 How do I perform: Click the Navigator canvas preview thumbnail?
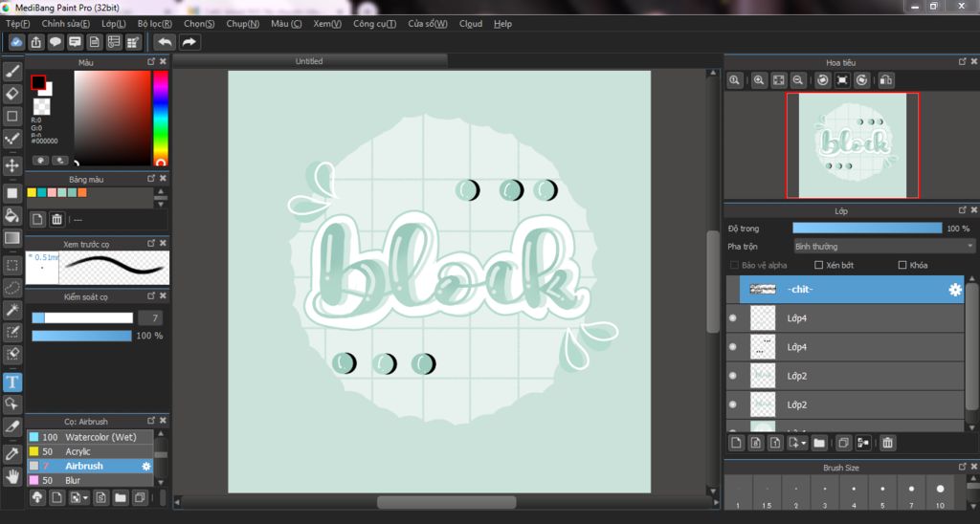pyautogui.click(x=853, y=145)
